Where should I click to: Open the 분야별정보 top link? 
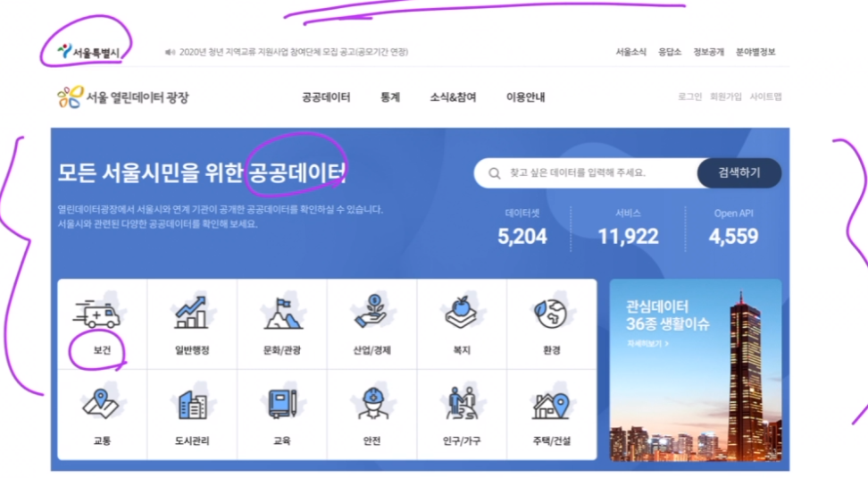click(755, 52)
